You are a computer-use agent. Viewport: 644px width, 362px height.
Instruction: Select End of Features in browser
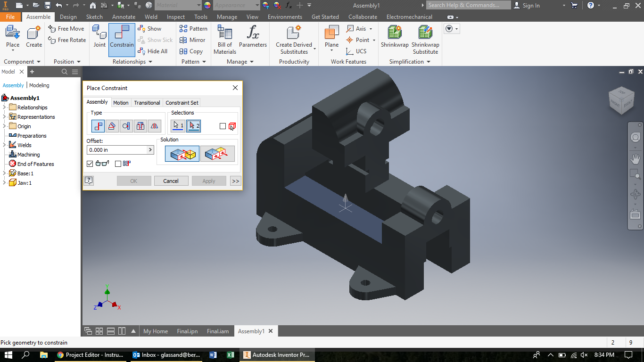[x=32, y=164]
